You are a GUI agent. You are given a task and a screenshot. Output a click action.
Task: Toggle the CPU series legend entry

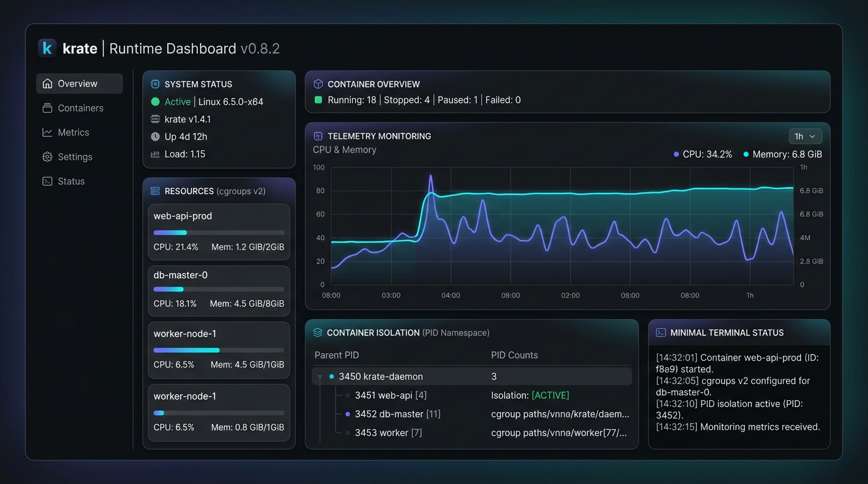[x=703, y=154]
